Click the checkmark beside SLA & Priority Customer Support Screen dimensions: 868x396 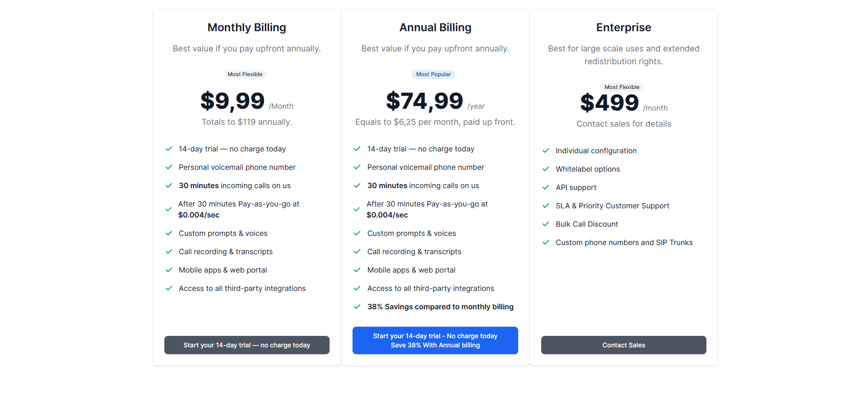click(546, 206)
